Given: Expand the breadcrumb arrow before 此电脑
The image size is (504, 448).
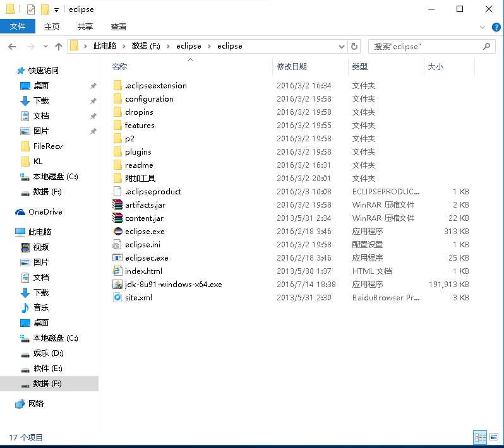Looking at the screenshot, I should coord(85,47).
